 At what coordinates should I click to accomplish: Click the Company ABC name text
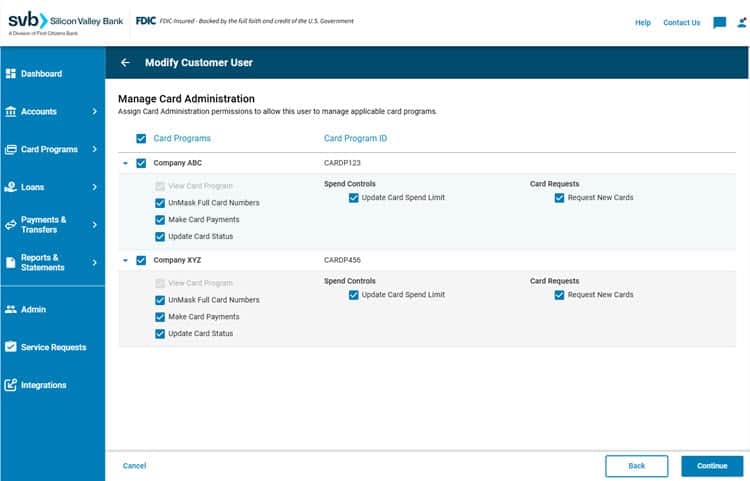coord(177,163)
